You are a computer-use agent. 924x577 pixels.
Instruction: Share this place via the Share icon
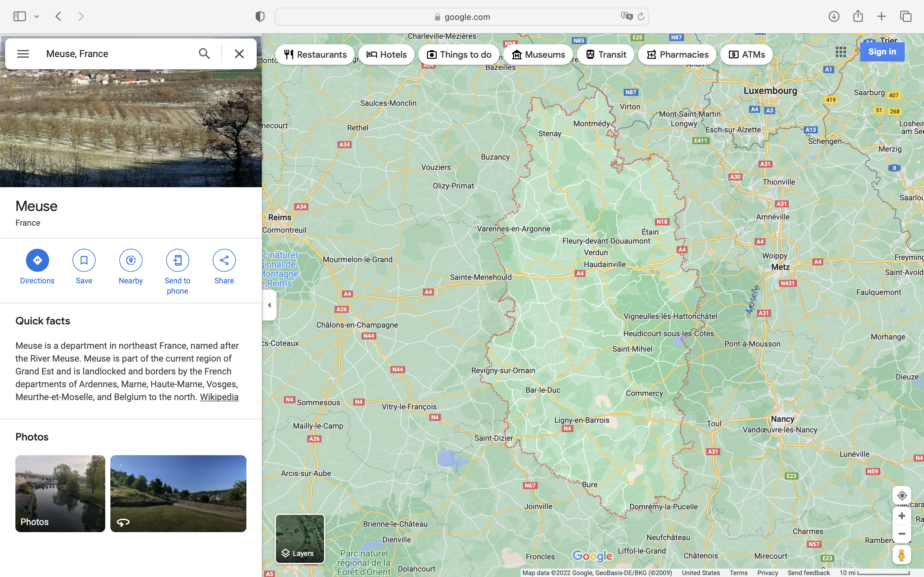(224, 260)
